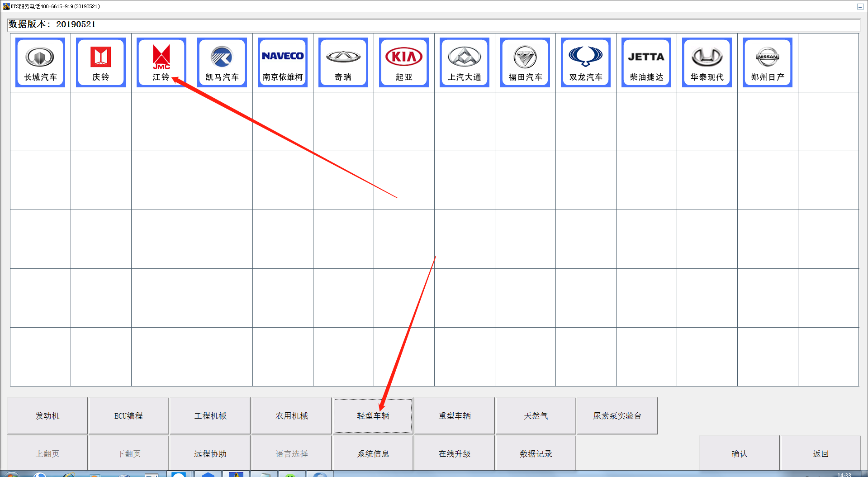Click the 数据版本 20190521 text
The image size is (868, 477).
[x=52, y=24]
